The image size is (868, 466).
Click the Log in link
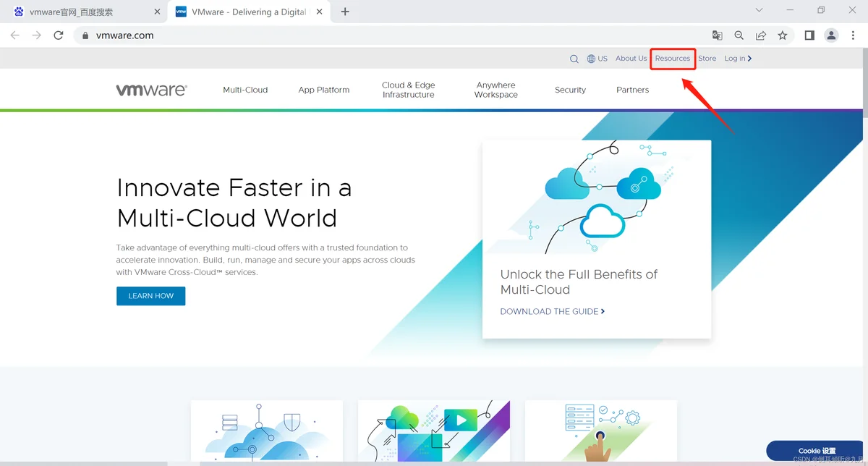click(x=738, y=59)
